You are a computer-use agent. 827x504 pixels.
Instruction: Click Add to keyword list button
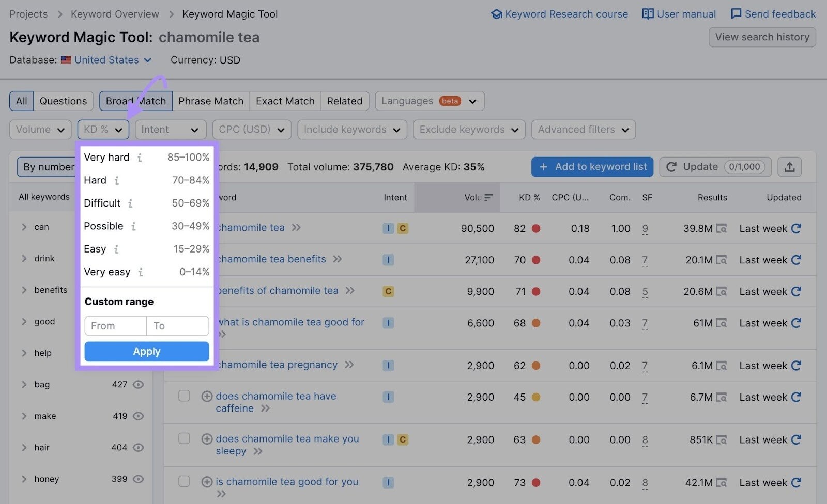[x=592, y=167]
